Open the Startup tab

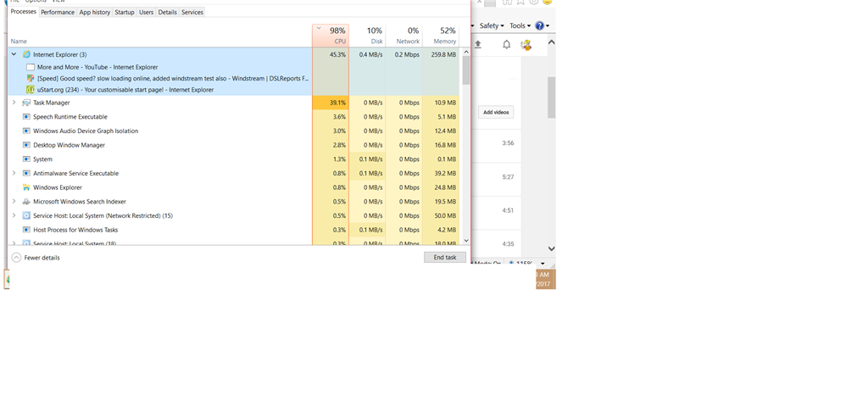coord(125,12)
